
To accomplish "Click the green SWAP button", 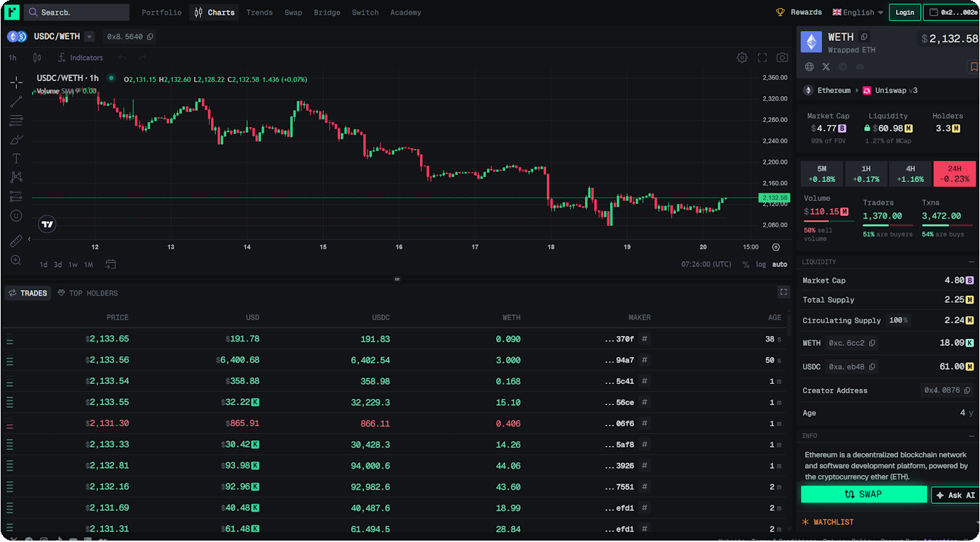I will 864,494.
